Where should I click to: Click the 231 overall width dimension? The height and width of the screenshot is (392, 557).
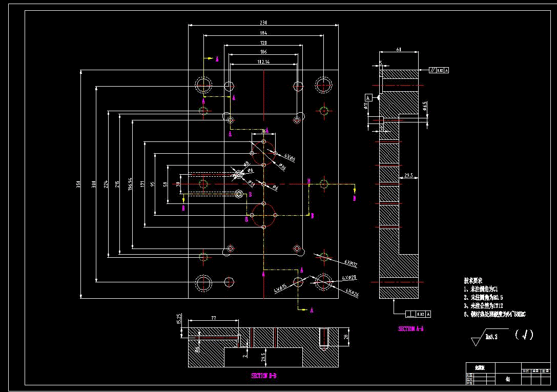263,23
